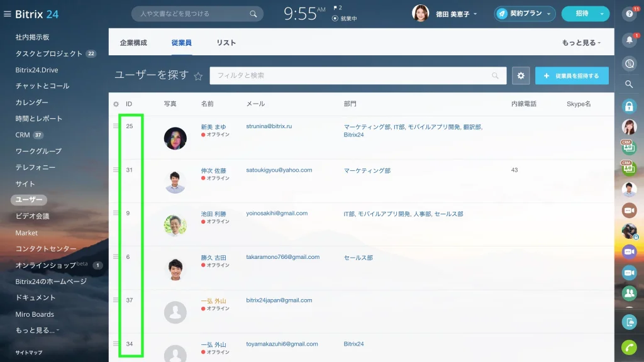Open ビデオ会議 in the sidebar
The image size is (644, 362).
point(33,216)
